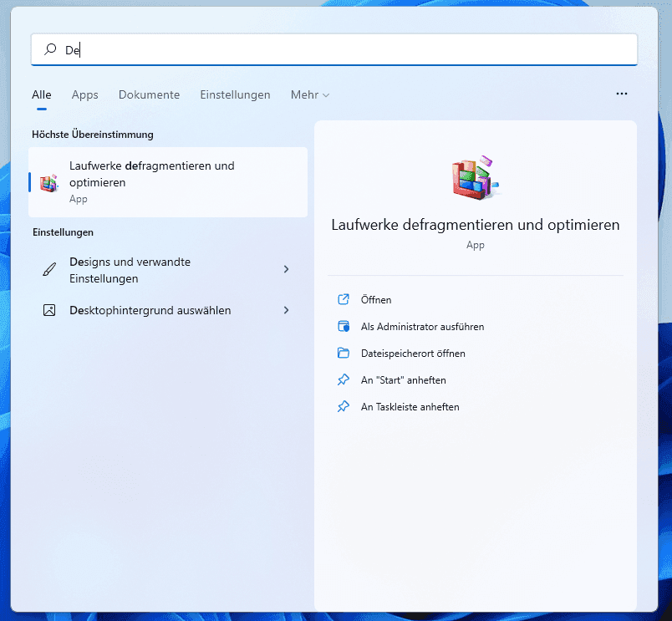Click the large defragment icon in preview pane
This screenshot has height=621, width=672.
476,177
